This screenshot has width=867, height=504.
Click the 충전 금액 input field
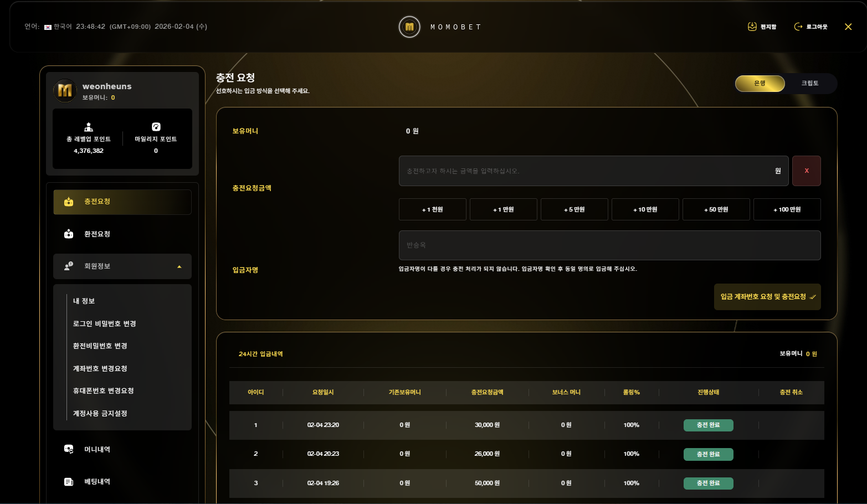pyautogui.click(x=587, y=171)
